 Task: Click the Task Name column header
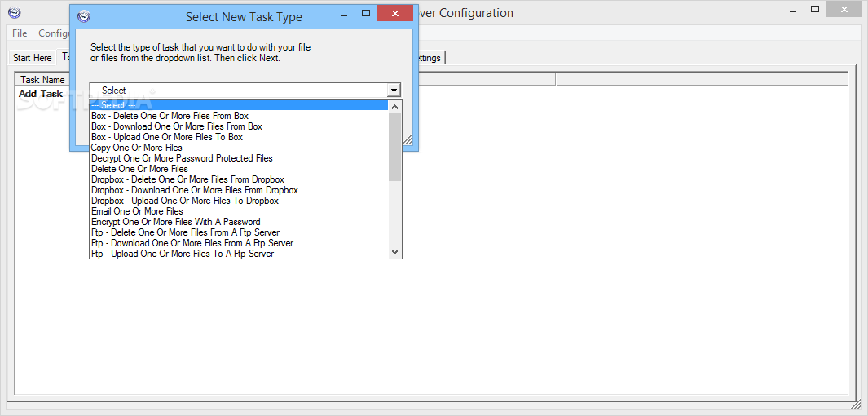pos(42,80)
